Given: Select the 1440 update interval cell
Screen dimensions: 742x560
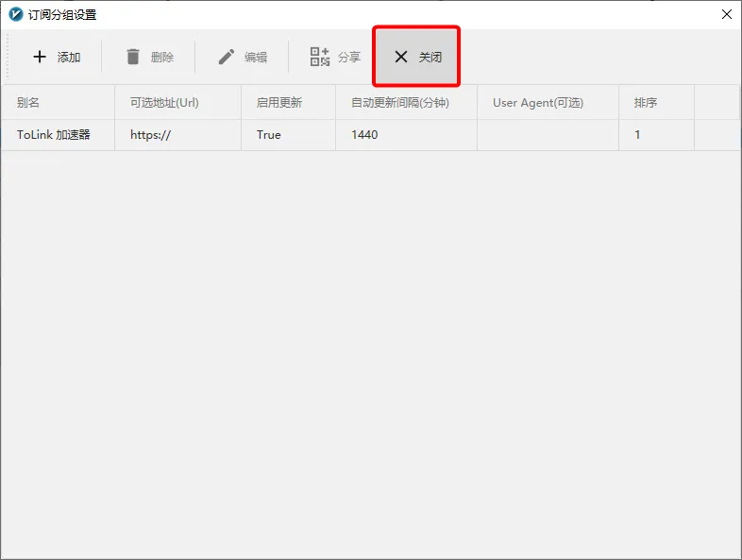Looking at the screenshot, I should (406, 135).
